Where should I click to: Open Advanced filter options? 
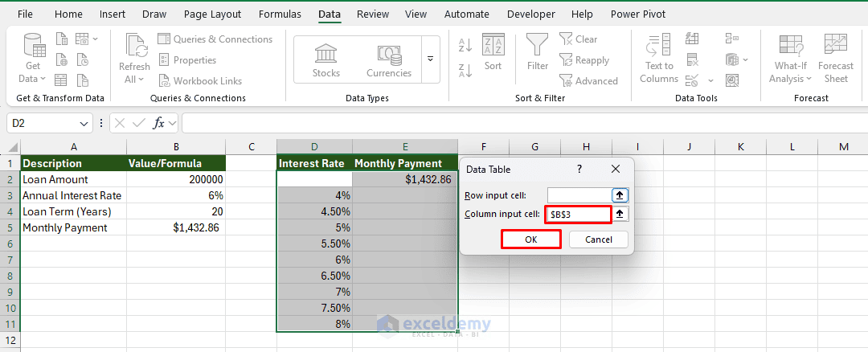coord(588,81)
